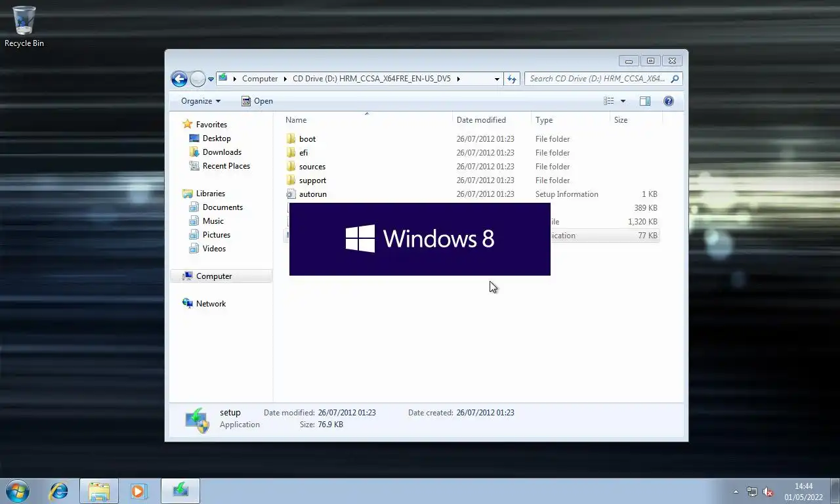Click the Open toolbar button

coord(257,101)
